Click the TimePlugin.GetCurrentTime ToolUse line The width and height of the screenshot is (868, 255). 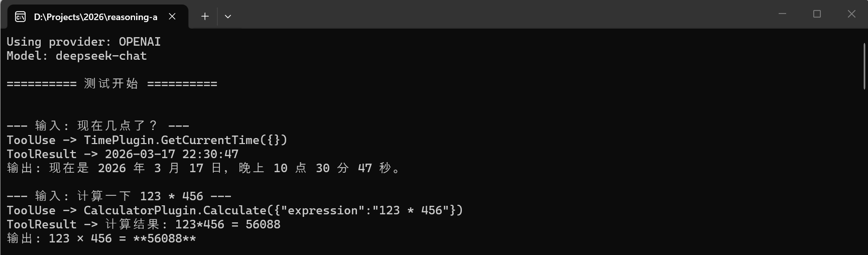pyautogui.click(x=147, y=140)
